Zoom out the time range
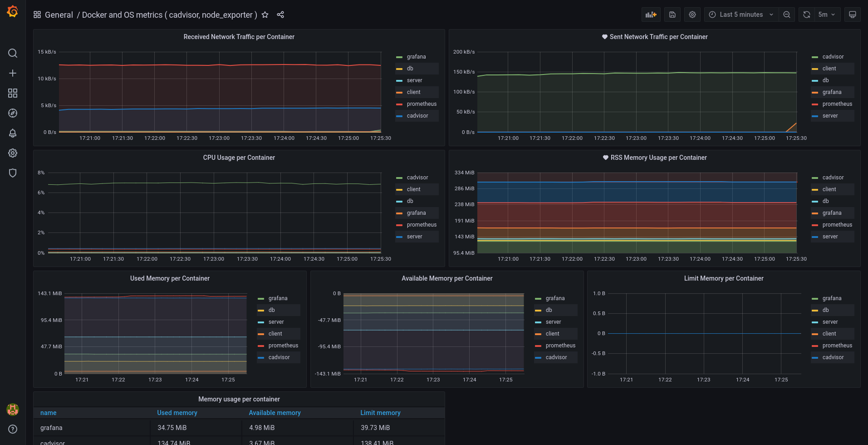Image resolution: width=868 pixels, height=445 pixels. pos(787,15)
